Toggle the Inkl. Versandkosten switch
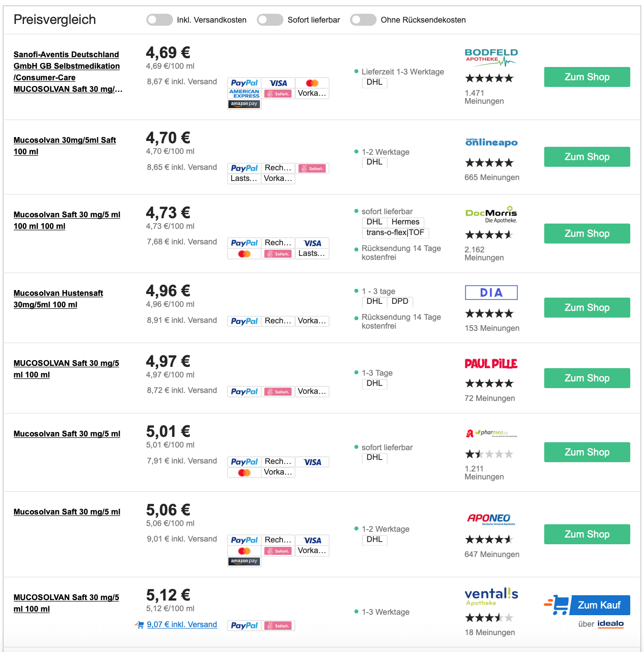Image resolution: width=644 pixels, height=652 pixels. coord(159,20)
